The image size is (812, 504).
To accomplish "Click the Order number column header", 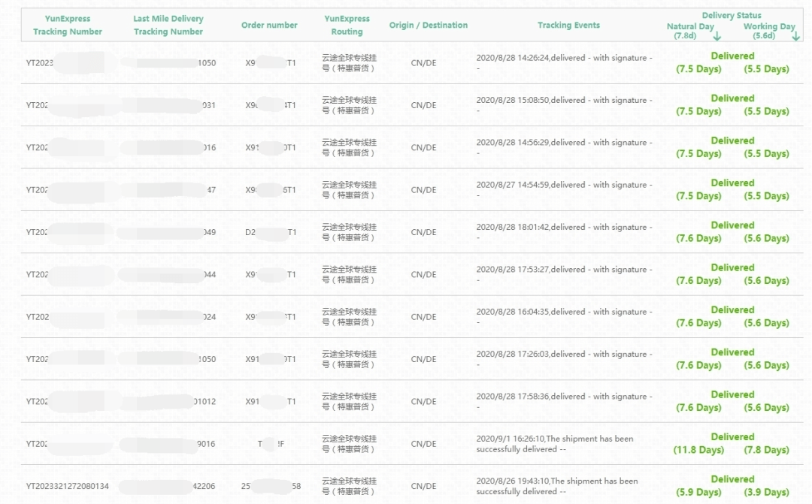I will click(x=269, y=26).
